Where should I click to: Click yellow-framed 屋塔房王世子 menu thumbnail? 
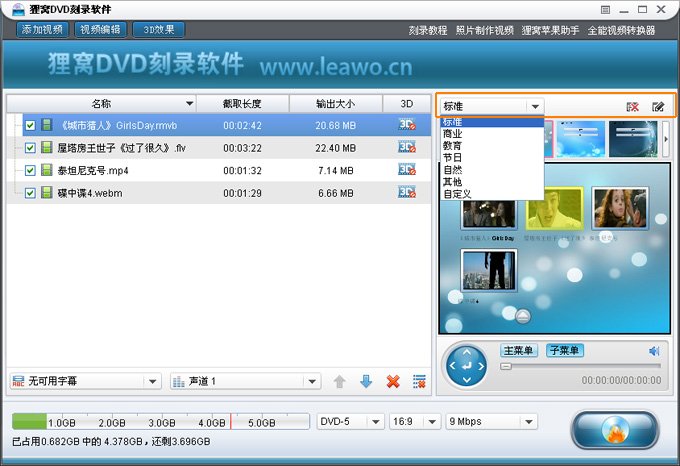[x=554, y=209]
